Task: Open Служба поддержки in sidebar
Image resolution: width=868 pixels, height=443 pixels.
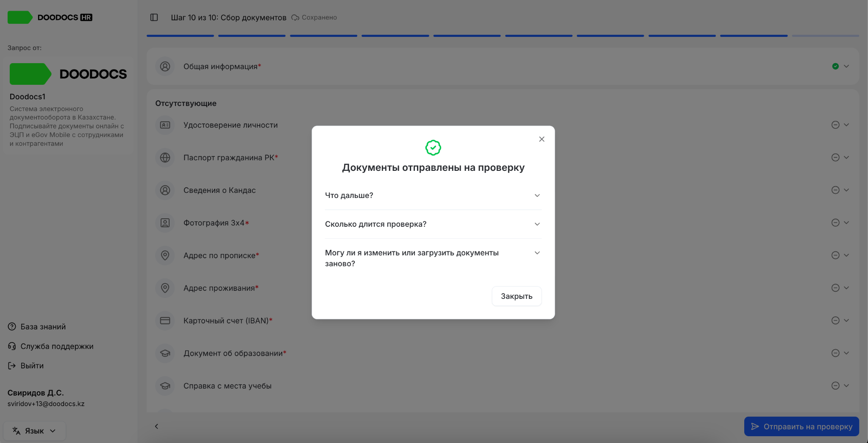Action: click(51, 346)
